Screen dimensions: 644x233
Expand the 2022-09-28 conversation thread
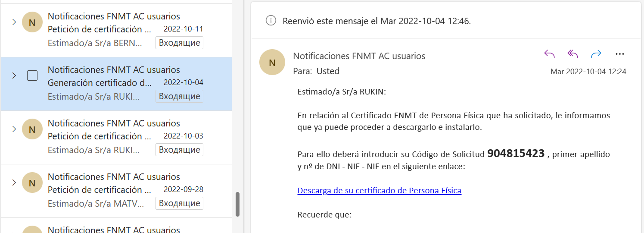click(14, 183)
